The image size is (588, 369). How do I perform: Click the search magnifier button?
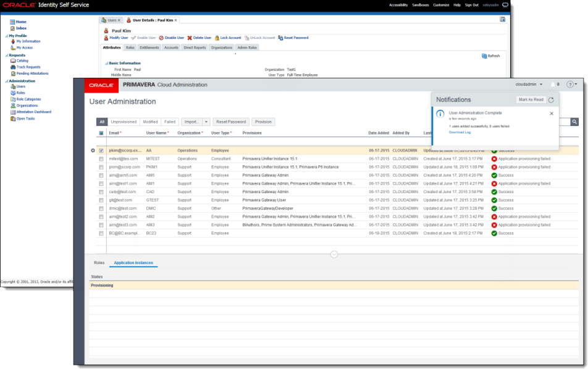click(574, 122)
